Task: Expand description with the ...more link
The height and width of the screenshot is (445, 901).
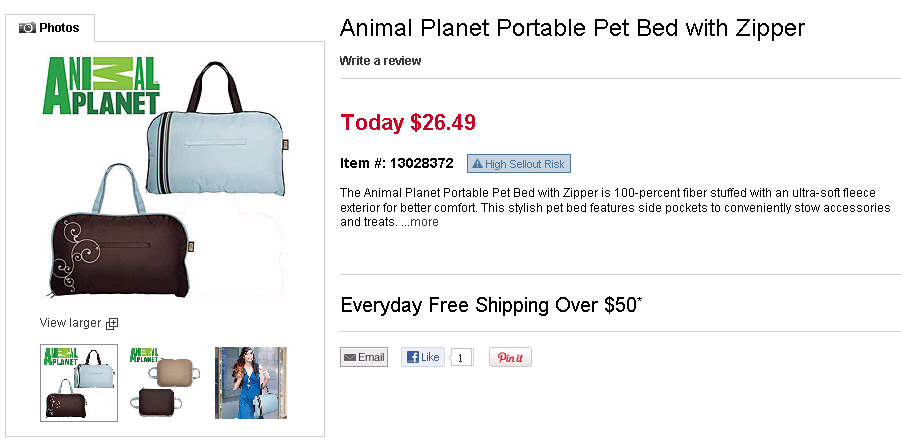Action: [x=420, y=222]
